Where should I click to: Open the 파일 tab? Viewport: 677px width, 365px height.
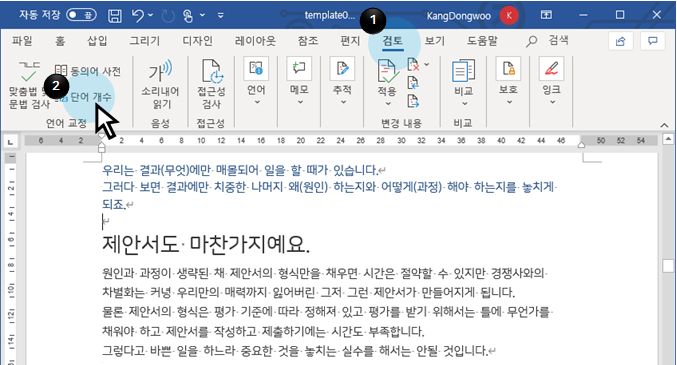pos(22,41)
